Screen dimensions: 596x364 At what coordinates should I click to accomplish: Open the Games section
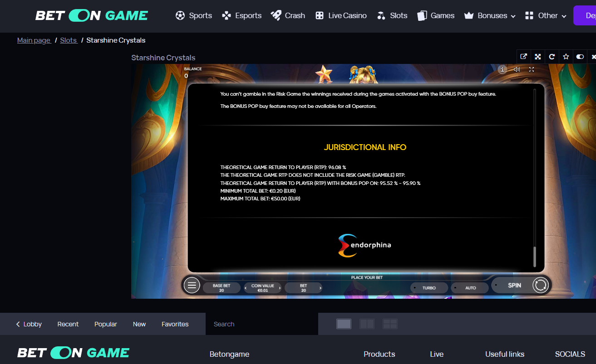pyautogui.click(x=436, y=15)
